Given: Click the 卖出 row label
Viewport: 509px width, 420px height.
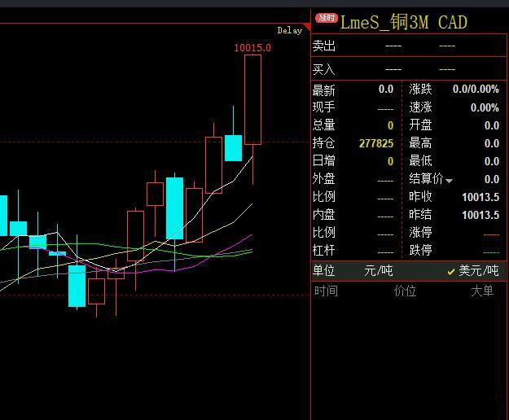Looking at the screenshot, I should click(x=323, y=46).
